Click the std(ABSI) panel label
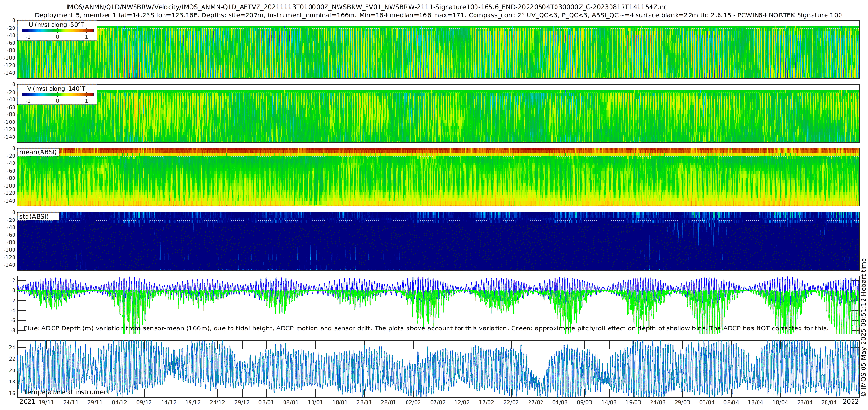The width and height of the screenshot is (868, 410). pos(34,216)
